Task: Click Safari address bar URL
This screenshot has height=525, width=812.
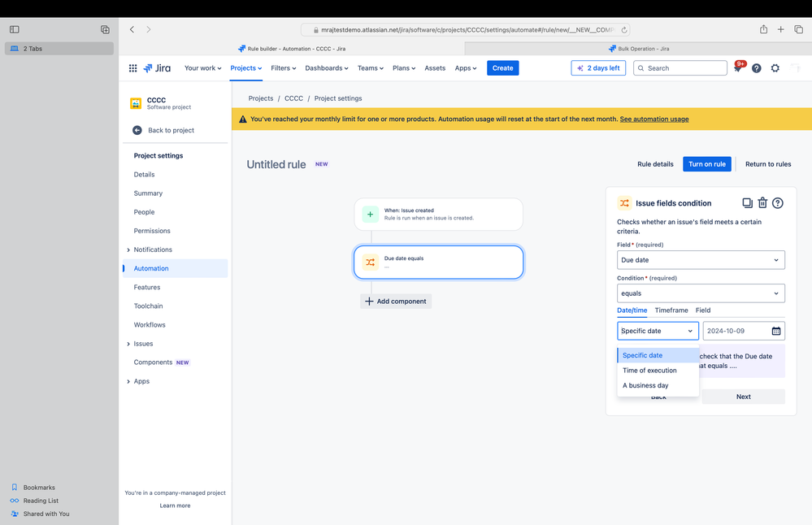Action: tap(465, 30)
